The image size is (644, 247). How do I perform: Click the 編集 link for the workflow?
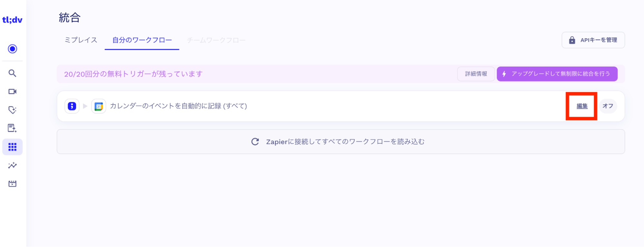pyautogui.click(x=582, y=106)
